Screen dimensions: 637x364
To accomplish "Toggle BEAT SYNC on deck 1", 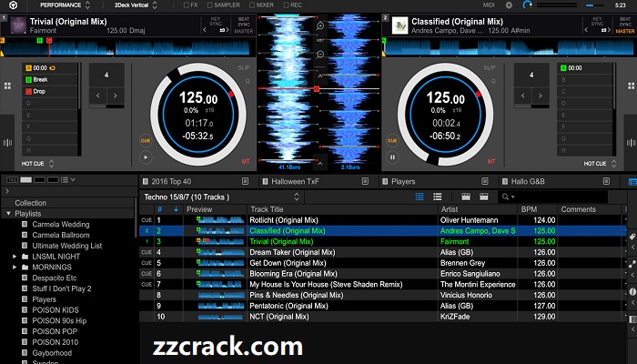I will (244, 22).
